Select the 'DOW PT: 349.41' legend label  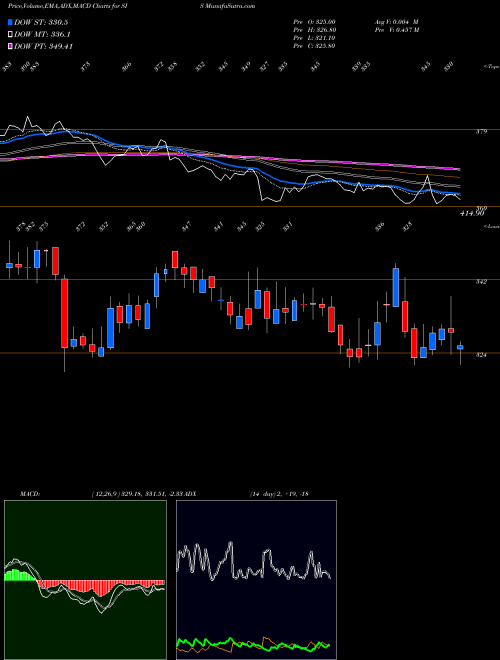point(43,46)
